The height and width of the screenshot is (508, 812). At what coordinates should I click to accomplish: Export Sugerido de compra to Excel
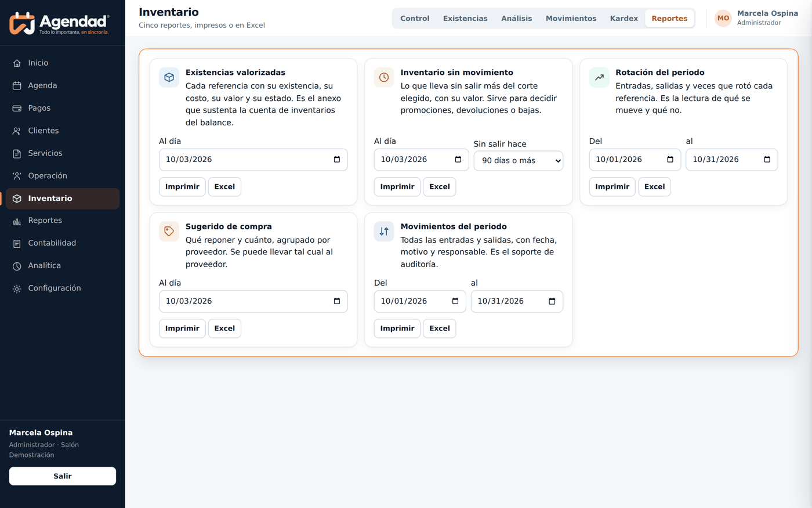(224, 329)
